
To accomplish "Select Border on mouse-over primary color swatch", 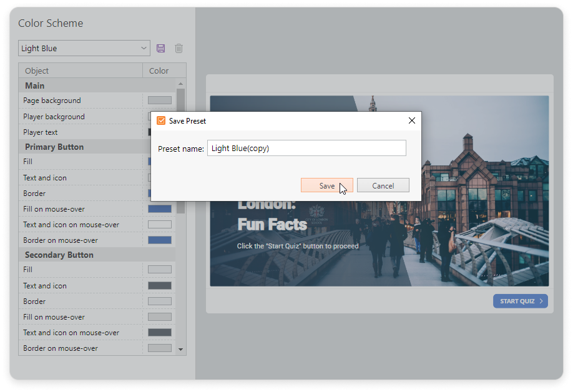I will 159,240.
